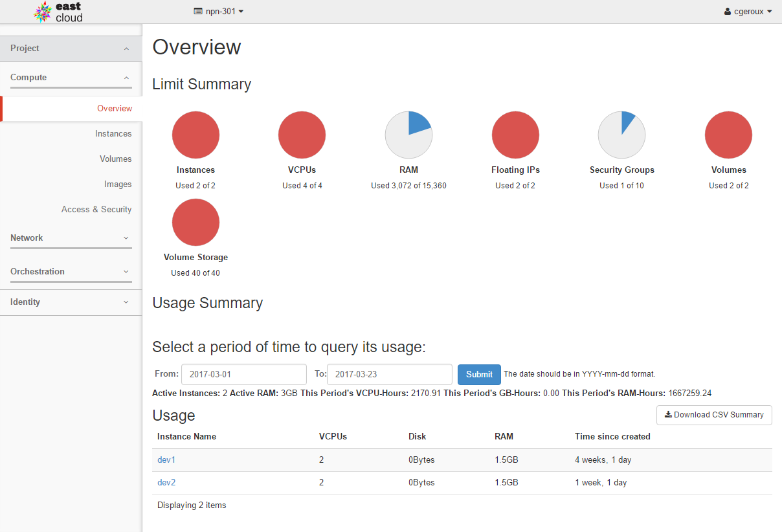Open the Volumes page in sidebar
782x532 pixels.
pos(116,159)
